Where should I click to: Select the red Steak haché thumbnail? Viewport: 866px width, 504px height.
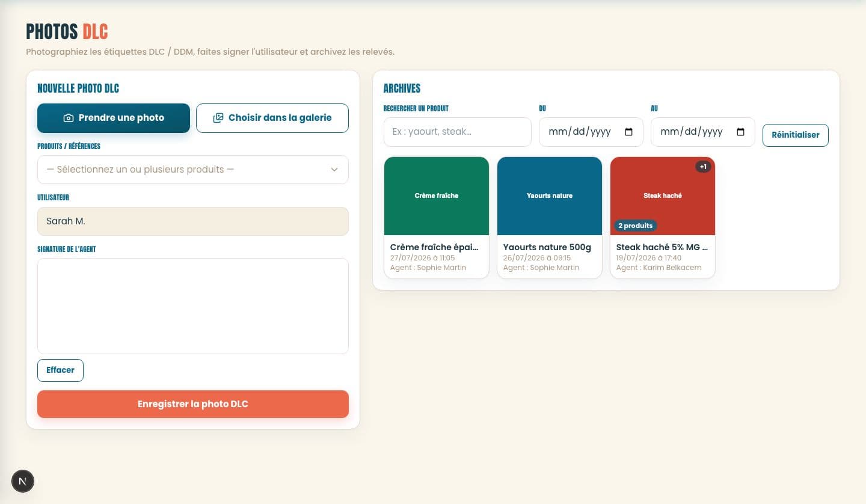663,196
